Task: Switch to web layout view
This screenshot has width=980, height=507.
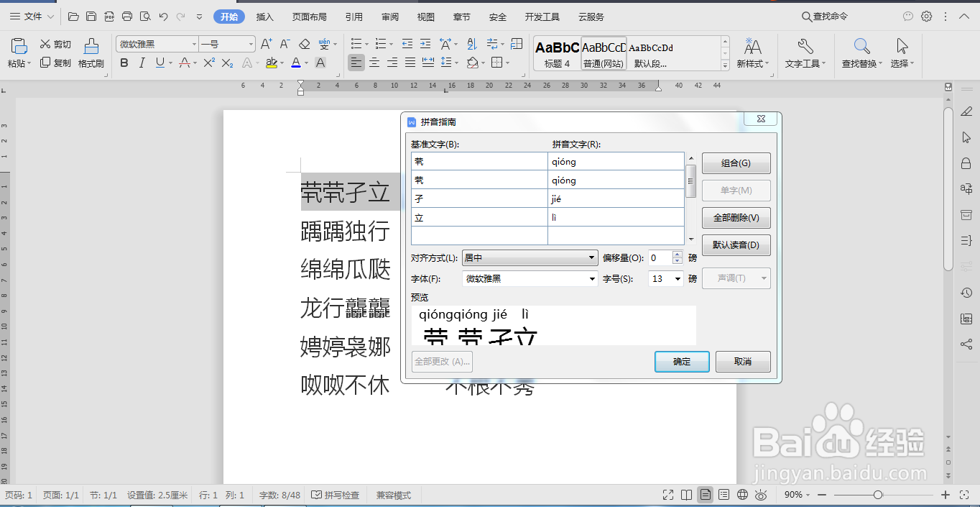Action: click(x=741, y=495)
